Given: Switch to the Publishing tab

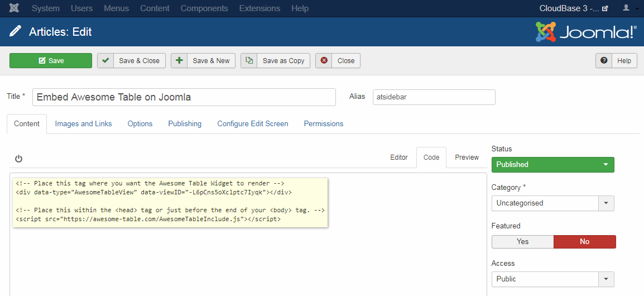Looking at the screenshot, I should [185, 124].
